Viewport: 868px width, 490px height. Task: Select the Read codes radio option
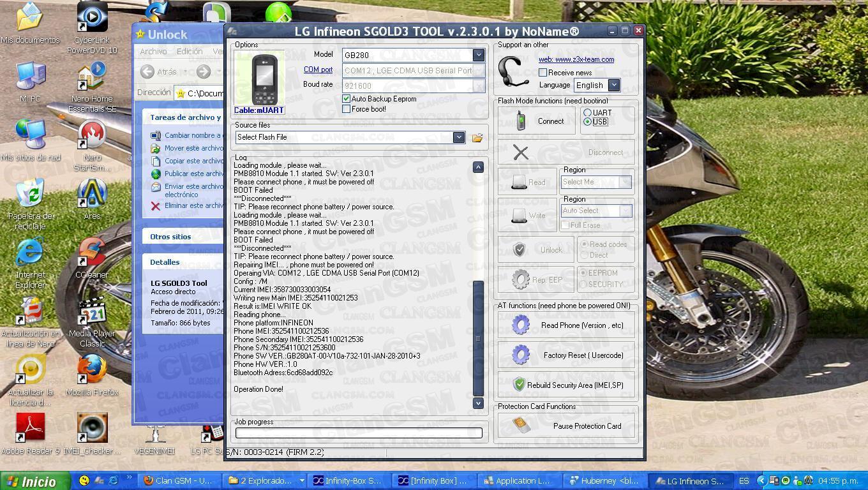[x=584, y=244]
